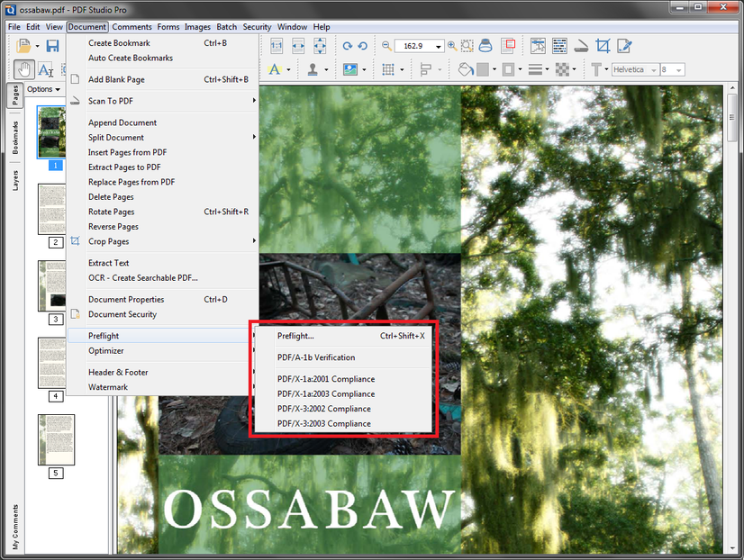Choose Preflight... from the submenu
The width and height of the screenshot is (744, 560).
(x=343, y=336)
